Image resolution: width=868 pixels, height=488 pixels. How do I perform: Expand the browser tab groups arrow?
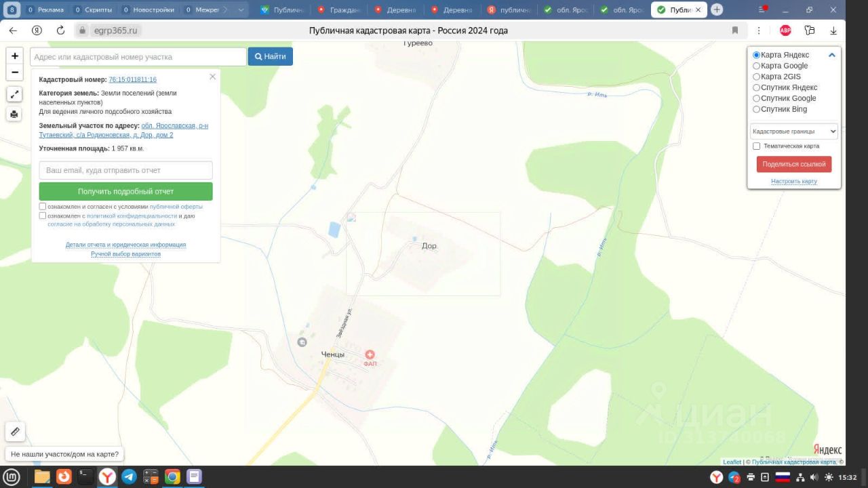[242, 10]
